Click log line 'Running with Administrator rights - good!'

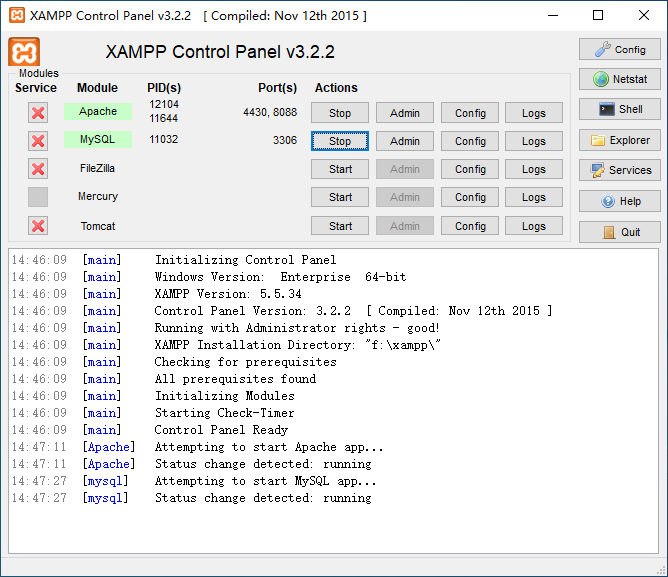297,328
